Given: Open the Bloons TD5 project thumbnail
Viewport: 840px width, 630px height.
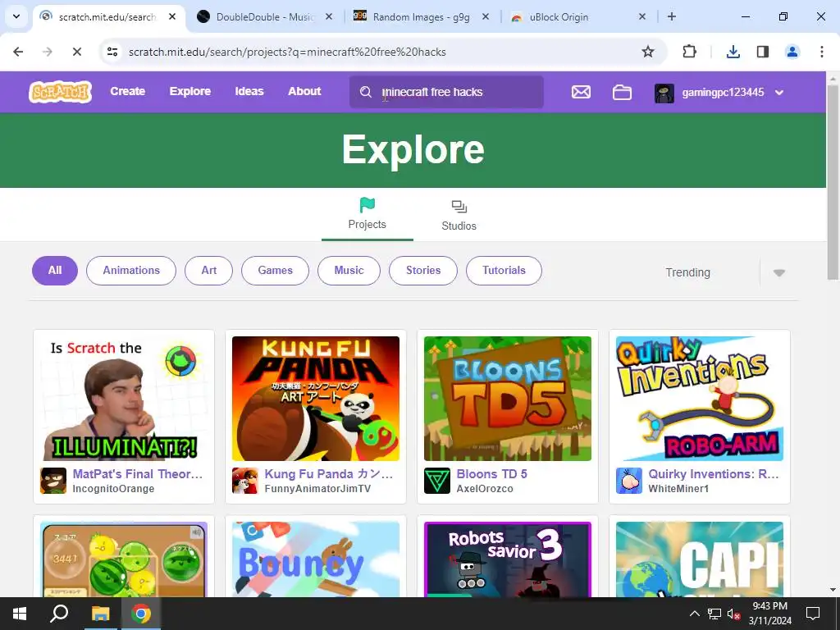Looking at the screenshot, I should click(507, 399).
